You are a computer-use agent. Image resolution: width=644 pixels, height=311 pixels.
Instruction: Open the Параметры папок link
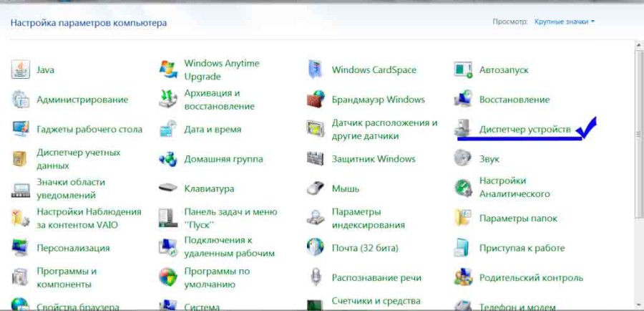tap(518, 218)
